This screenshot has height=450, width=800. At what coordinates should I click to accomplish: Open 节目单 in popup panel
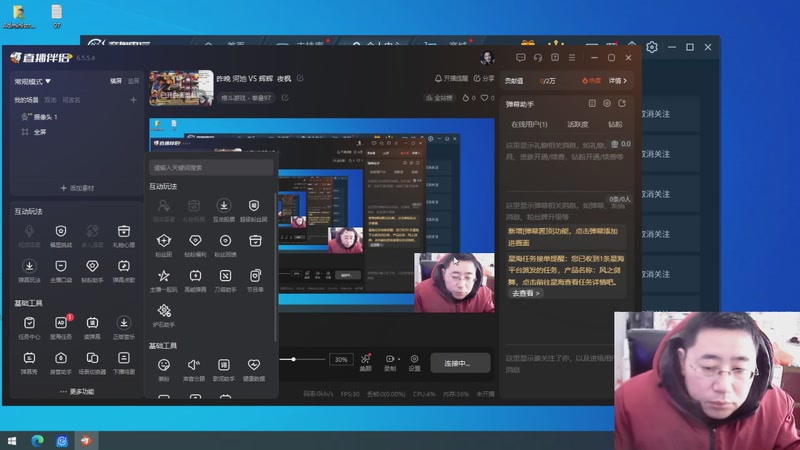(x=255, y=280)
